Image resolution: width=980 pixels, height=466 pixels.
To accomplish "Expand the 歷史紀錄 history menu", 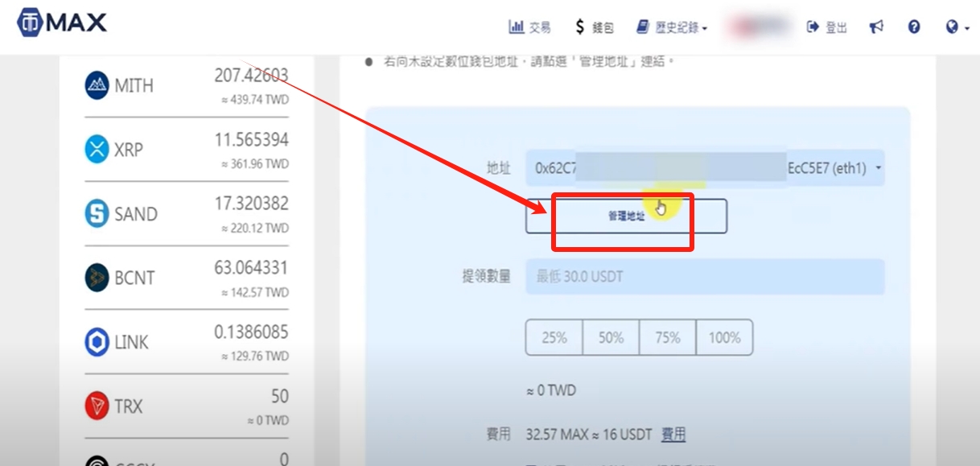I will pyautogui.click(x=671, y=27).
